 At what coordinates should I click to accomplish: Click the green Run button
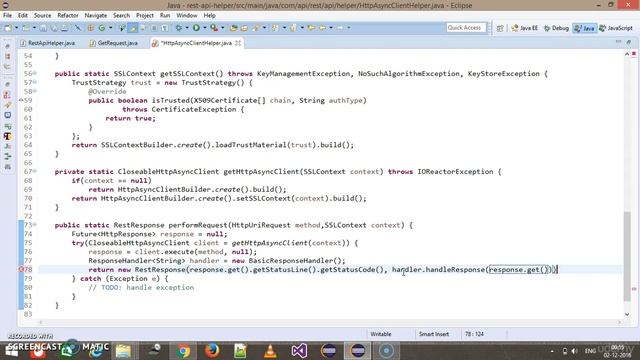196,28
